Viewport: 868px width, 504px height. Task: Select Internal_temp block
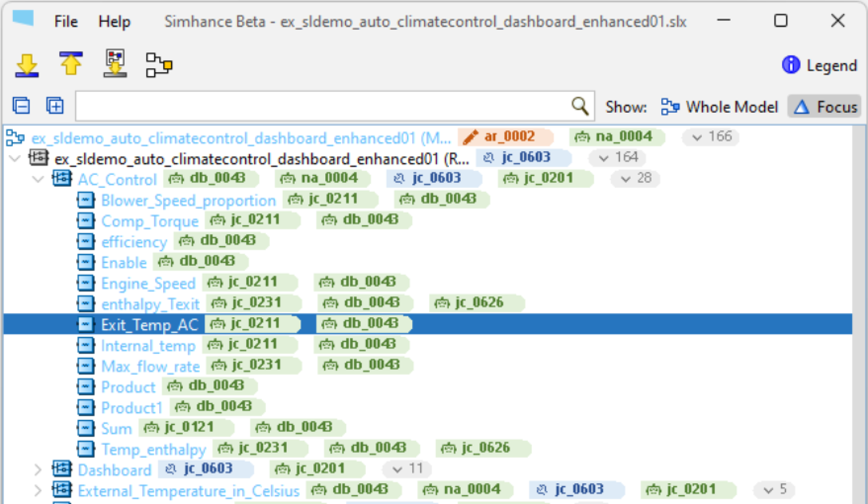coord(148,345)
